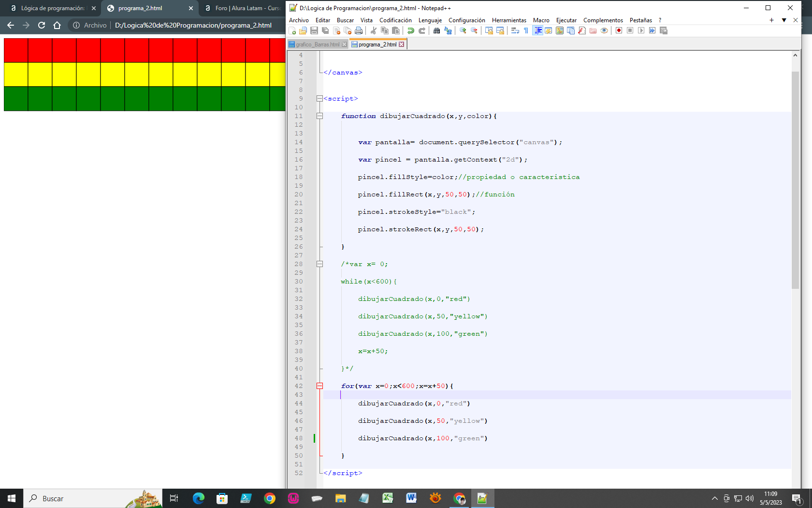The image size is (812, 508).
Task: Open the Editar menu
Action: click(322, 20)
